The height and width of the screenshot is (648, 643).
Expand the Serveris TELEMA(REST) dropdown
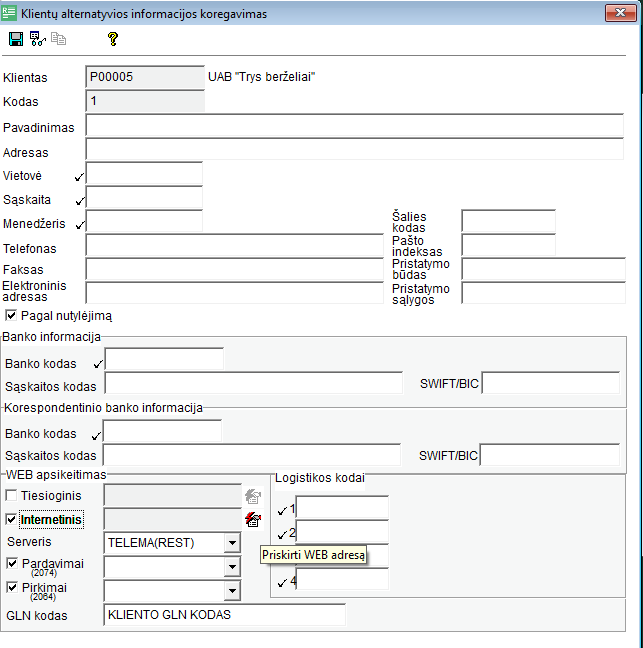coord(232,543)
